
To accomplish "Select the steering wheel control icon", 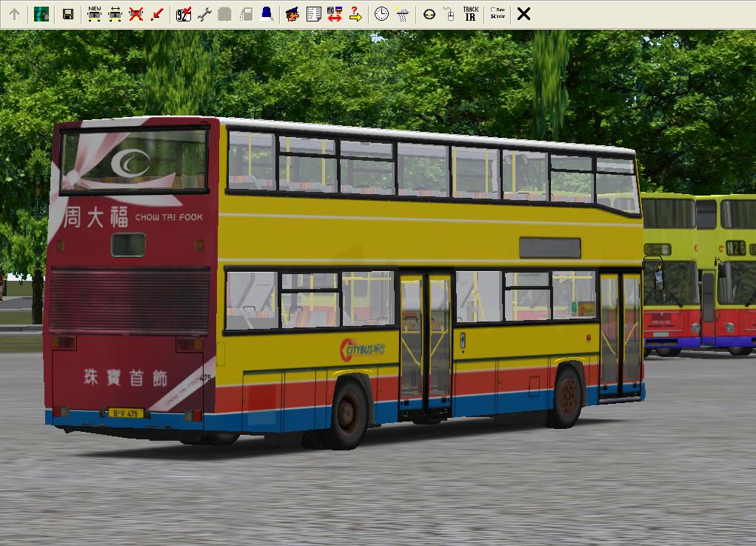I will click(429, 14).
